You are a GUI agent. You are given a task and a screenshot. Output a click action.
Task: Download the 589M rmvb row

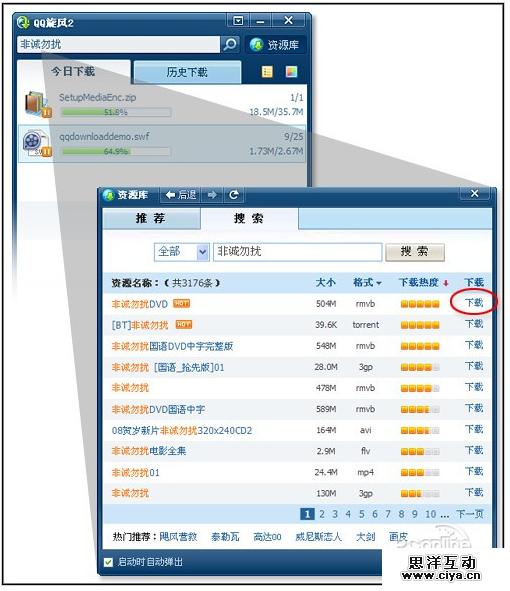[x=474, y=408]
